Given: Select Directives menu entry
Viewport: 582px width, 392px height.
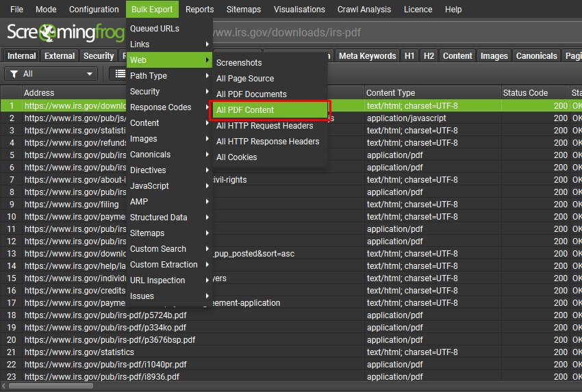Looking at the screenshot, I should tap(169, 170).
